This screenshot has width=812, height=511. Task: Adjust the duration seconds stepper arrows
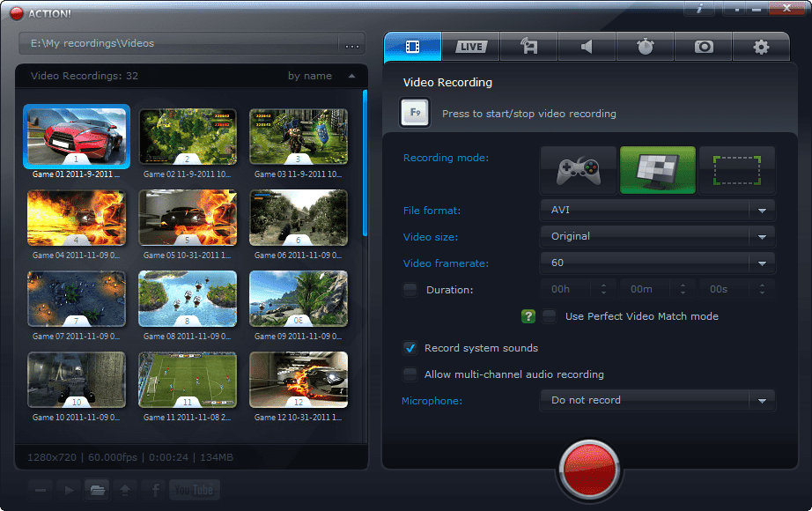point(762,289)
